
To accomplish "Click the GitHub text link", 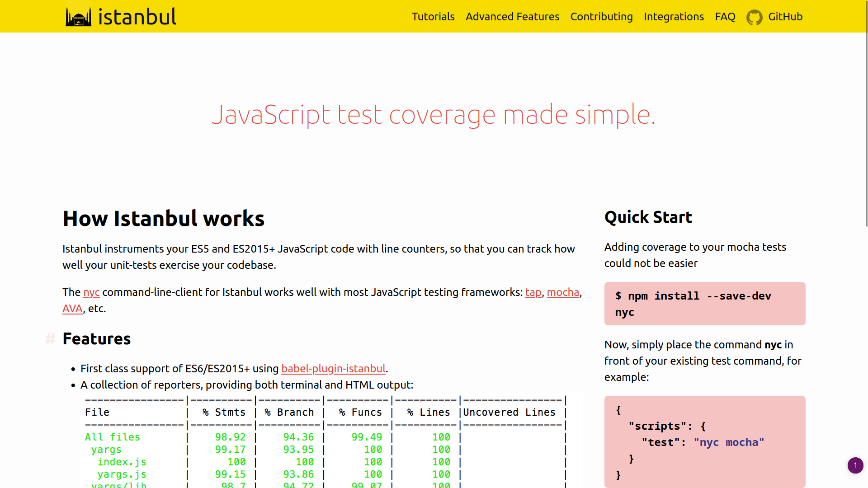I will 785,17.
